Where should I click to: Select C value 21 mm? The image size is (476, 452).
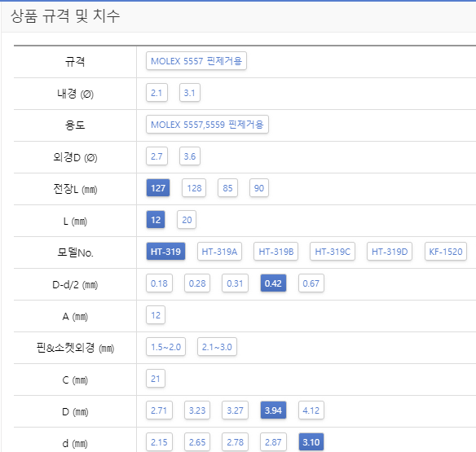click(x=156, y=379)
